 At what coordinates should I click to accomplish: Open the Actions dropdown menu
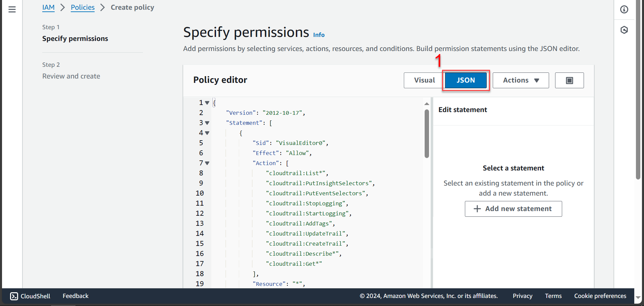click(521, 81)
